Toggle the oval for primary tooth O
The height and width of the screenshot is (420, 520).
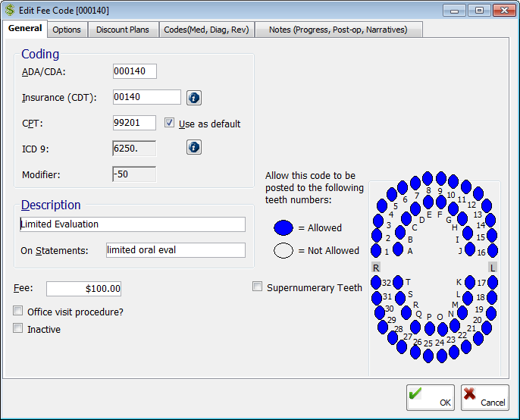[443, 330]
